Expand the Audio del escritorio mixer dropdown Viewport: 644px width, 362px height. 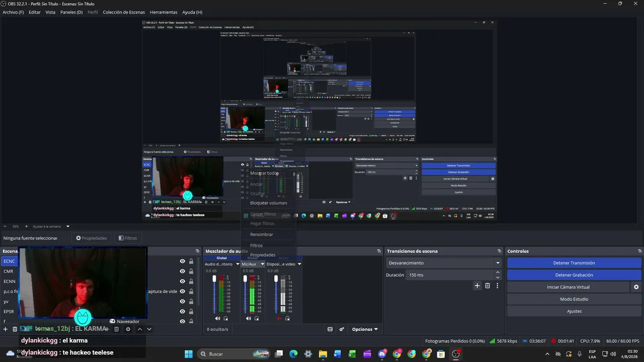237,264
